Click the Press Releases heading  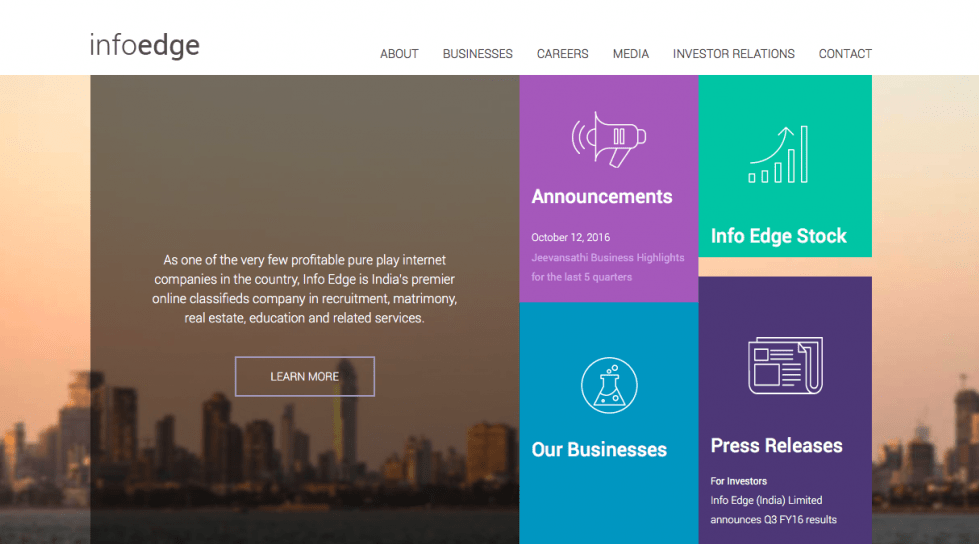point(776,446)
